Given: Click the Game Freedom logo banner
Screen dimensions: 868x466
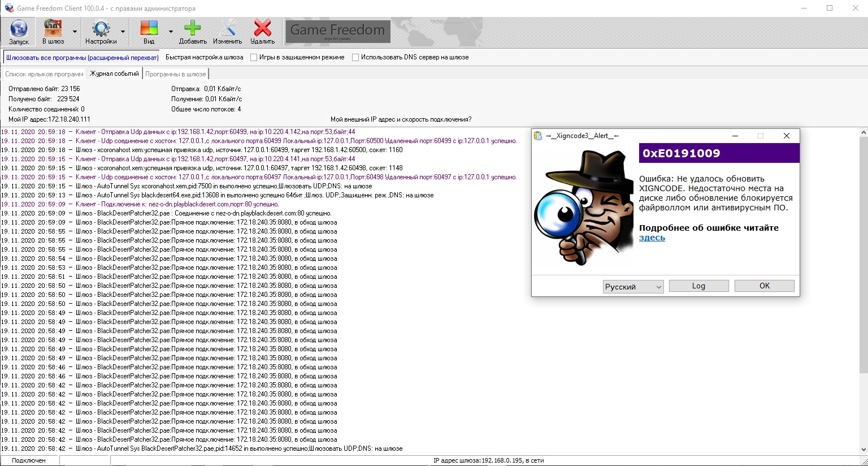Looking at the screenshot, I should tap(338, 31).
